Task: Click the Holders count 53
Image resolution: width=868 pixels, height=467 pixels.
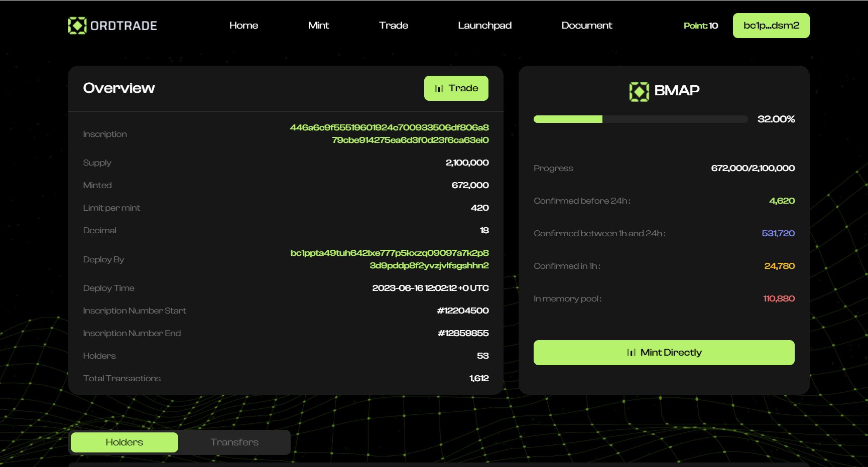Action: 482,356
